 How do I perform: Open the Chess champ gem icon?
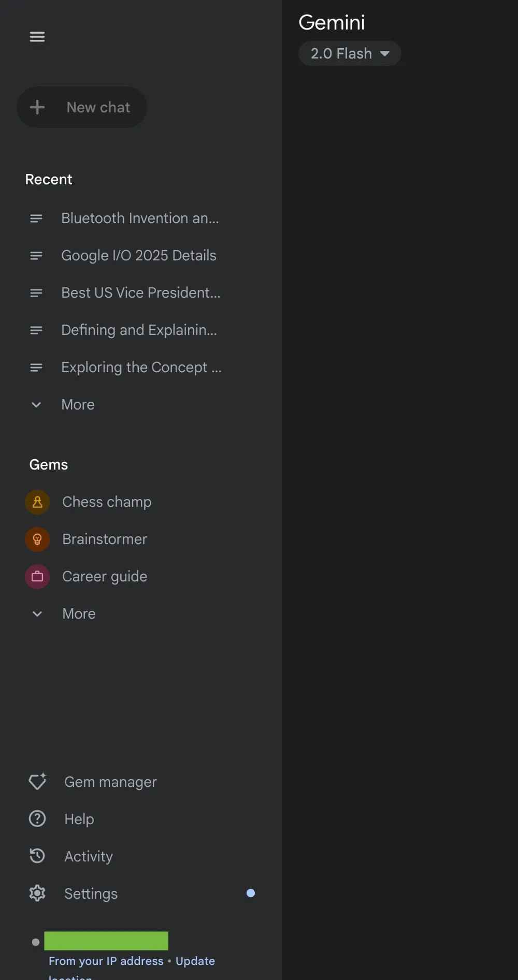[37, 502]
